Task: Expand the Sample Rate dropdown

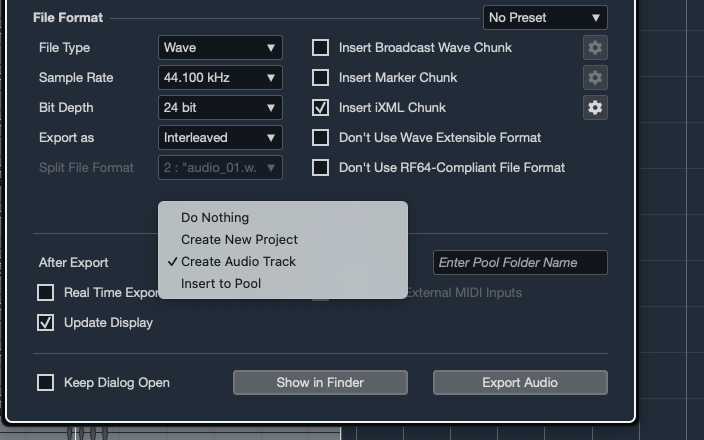Action: 220,77
